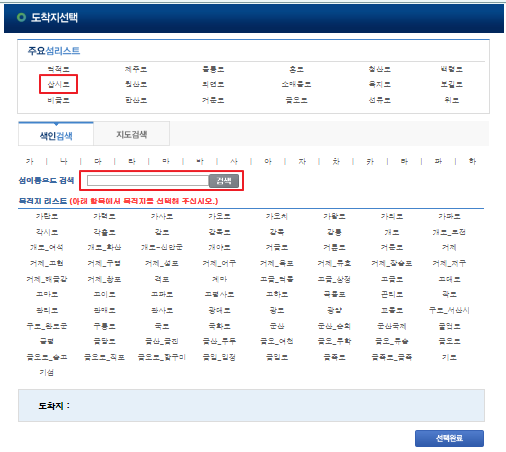Image resolution: width=506 pixels, height=452 pixels.
Task: Filter destinations by index letter 하
Action: tap(472, 161)
